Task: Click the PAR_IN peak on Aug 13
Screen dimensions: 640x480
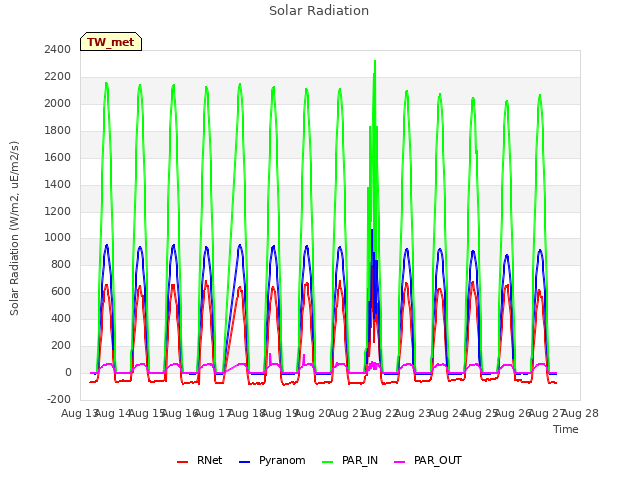Action: click(x=106, y=83)
